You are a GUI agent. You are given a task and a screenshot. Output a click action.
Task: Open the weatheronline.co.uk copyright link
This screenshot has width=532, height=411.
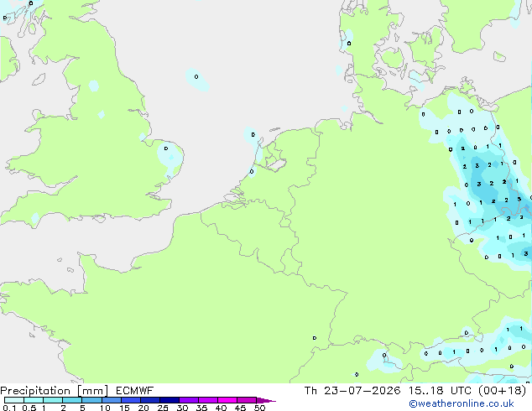pos(462,403)
